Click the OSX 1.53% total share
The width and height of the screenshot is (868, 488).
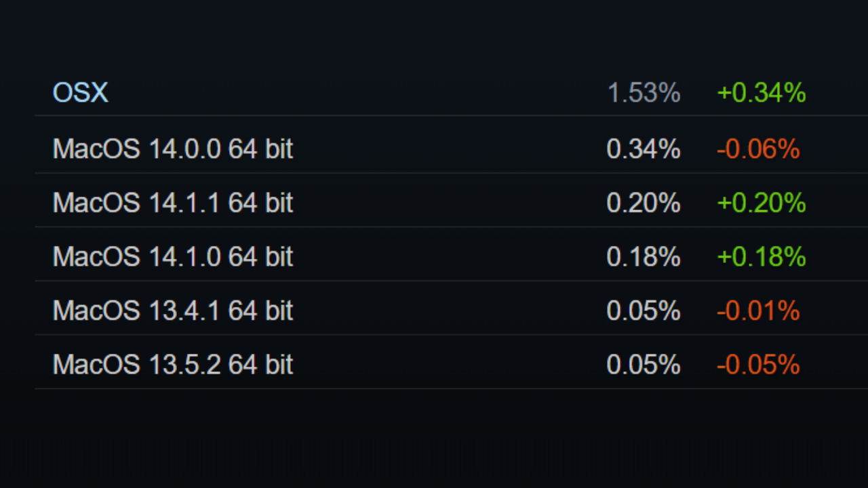[643, 93]
